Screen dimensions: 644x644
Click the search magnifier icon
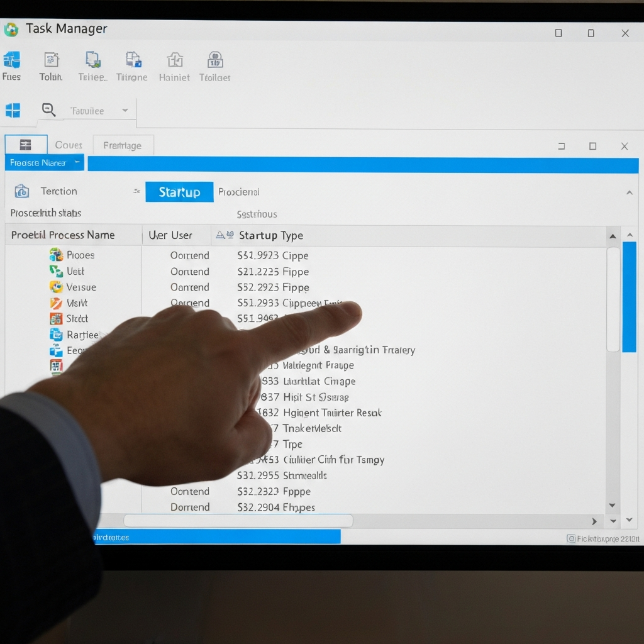pyautogui.click(x=49, y=109)
